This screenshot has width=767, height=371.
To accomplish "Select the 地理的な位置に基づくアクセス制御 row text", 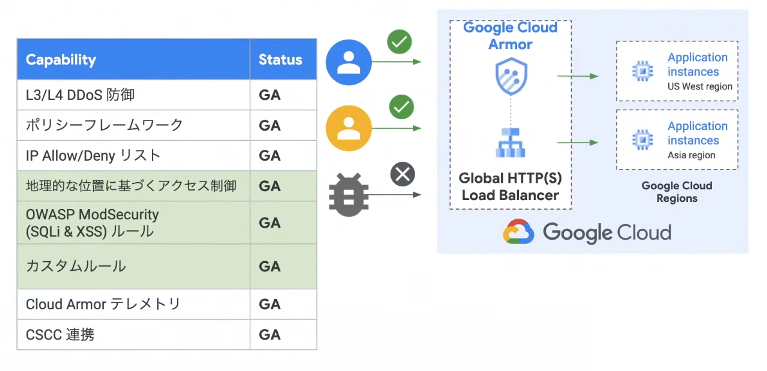I will pos(131,186).
